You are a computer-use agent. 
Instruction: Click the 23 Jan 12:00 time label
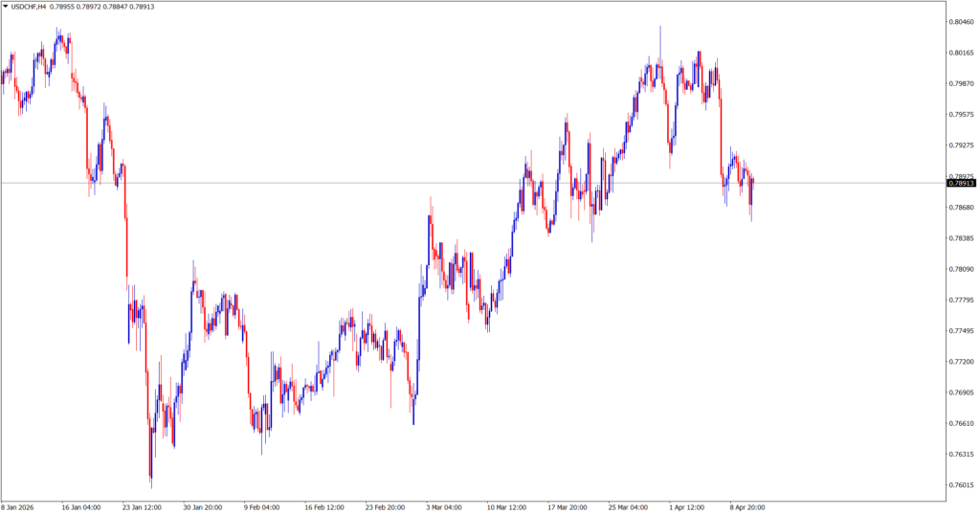[143, 507]
